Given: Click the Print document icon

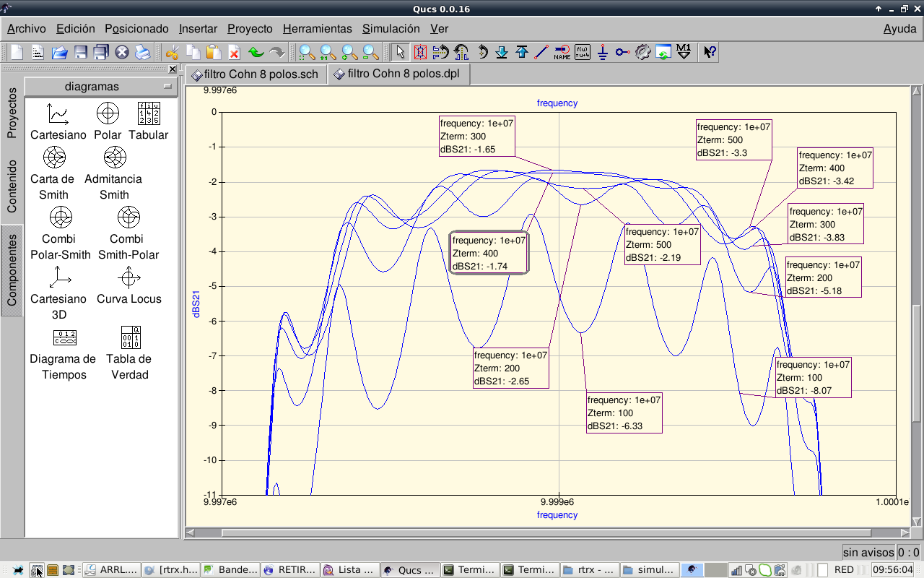Looking at the screenshot, I should point(143,52).
